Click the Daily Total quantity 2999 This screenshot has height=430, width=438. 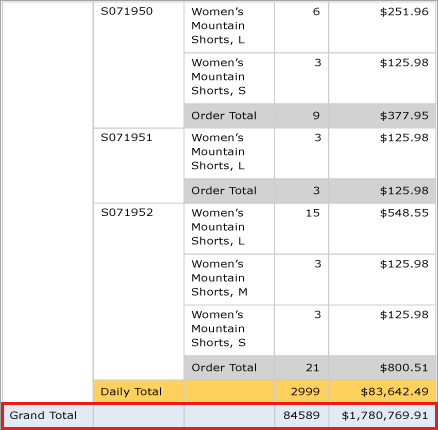coord(301,391)
